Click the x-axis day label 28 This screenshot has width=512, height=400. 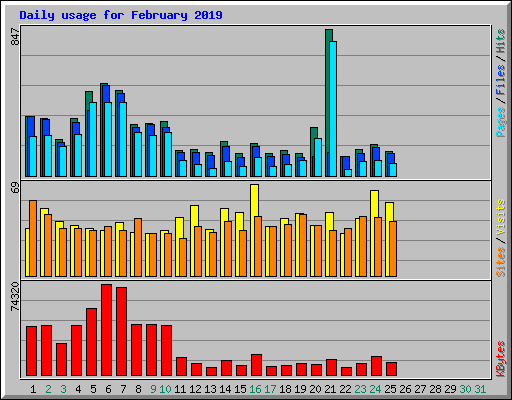tap(435, 389)
